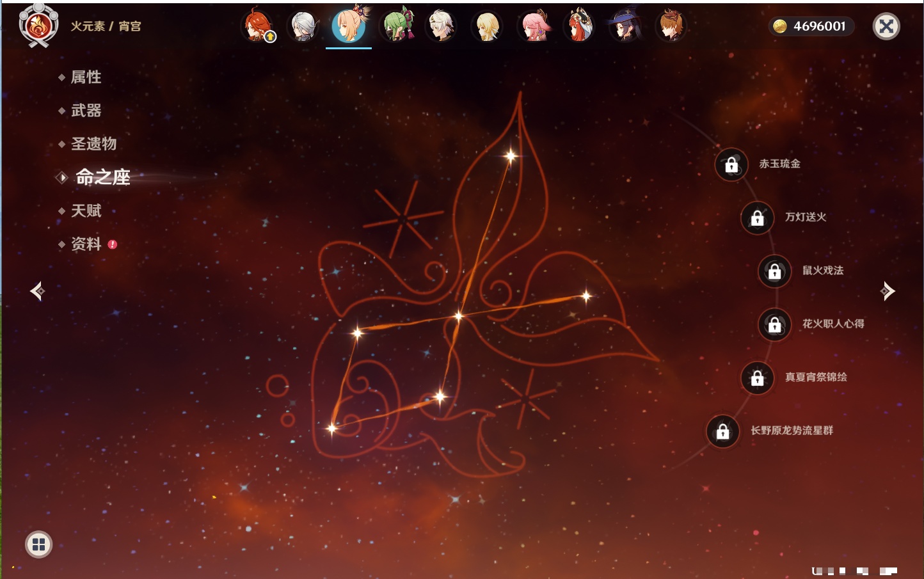Select the 真夏宵祭锦绘 lock icon
The width and height of the screenshot is (924, 579).
(757, 378)
